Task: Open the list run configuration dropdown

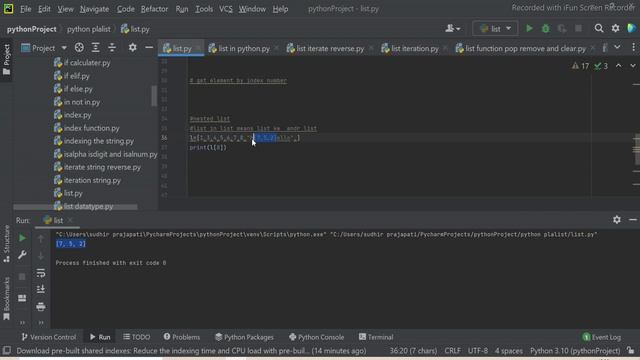Action: click(x=495, y=29)
